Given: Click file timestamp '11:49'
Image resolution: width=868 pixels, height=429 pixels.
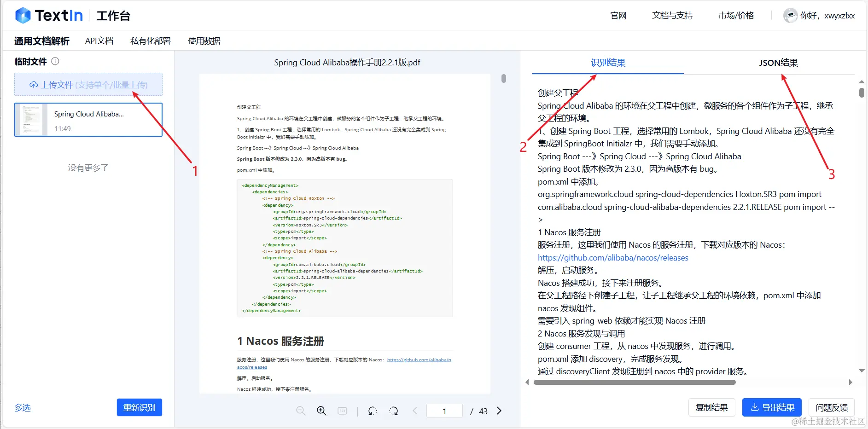Looking at the screenshot, I should click(63, 129).
